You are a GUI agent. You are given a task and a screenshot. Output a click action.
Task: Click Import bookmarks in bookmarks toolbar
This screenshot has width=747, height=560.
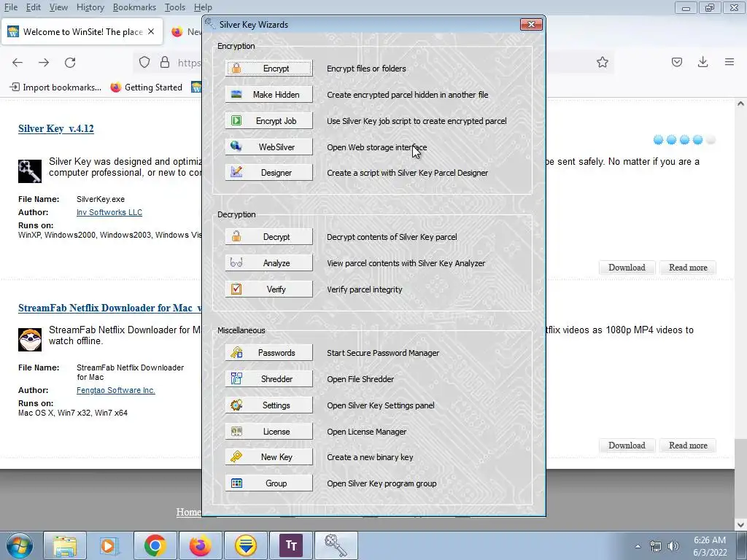[55, 87]
